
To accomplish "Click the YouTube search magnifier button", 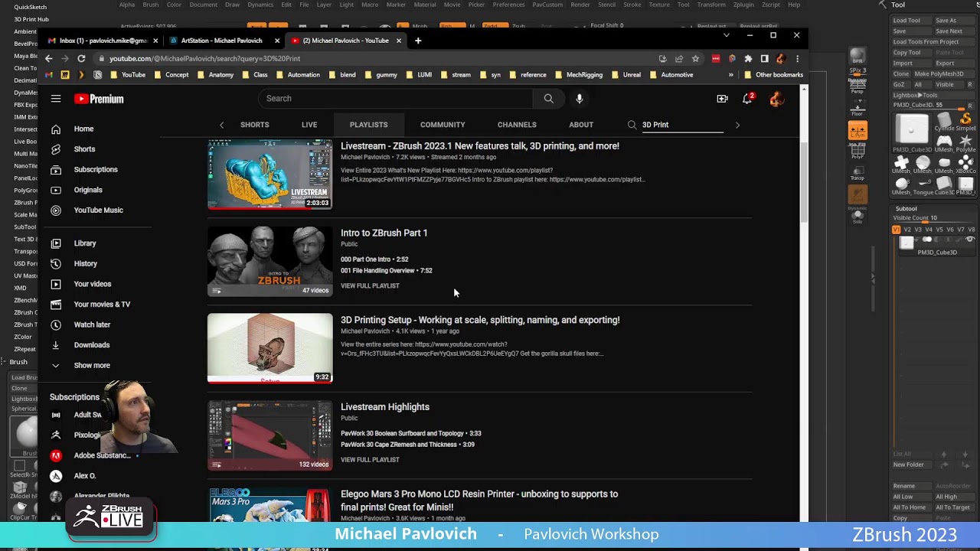I will pyautogui.click(x=548, y=98).
